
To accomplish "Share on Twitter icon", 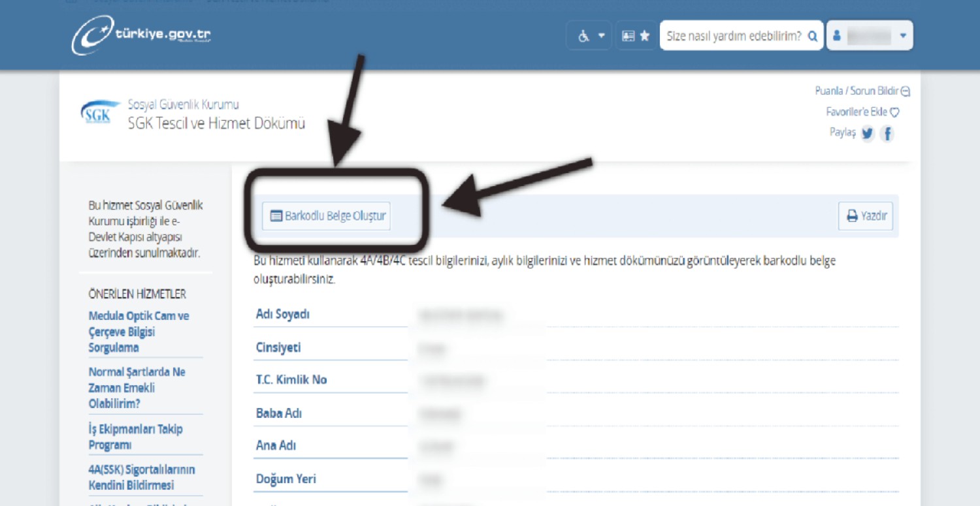I will click(x=867, y=133).
